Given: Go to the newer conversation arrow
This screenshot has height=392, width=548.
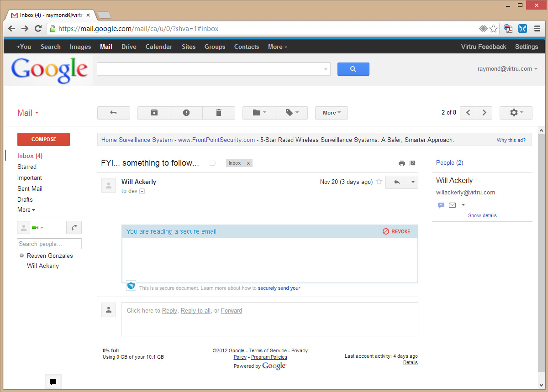Looking at the screenshot, I should coord(468,113).
